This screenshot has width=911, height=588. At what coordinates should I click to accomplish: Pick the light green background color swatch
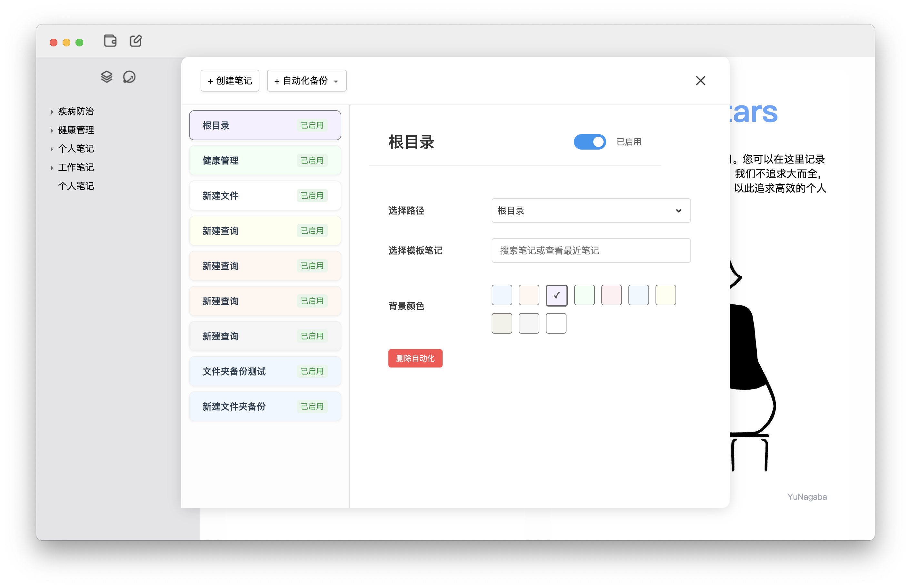pos(584,295)
